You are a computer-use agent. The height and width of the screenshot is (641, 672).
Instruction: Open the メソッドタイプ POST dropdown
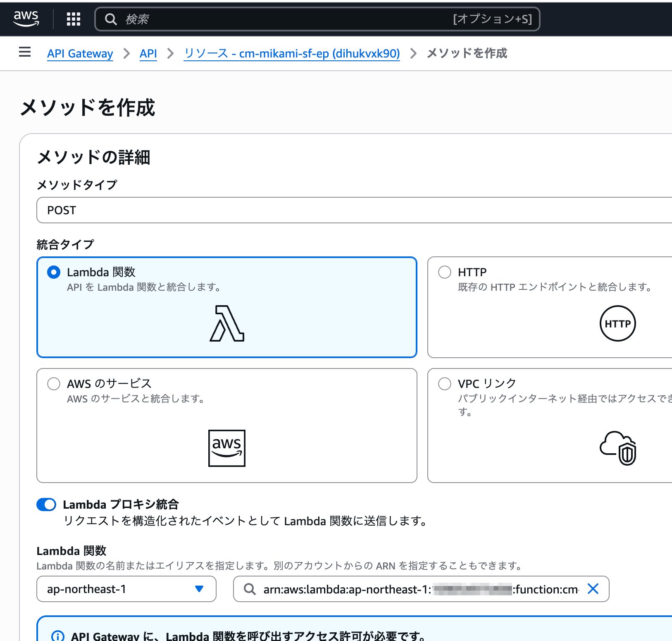[354, 210]
